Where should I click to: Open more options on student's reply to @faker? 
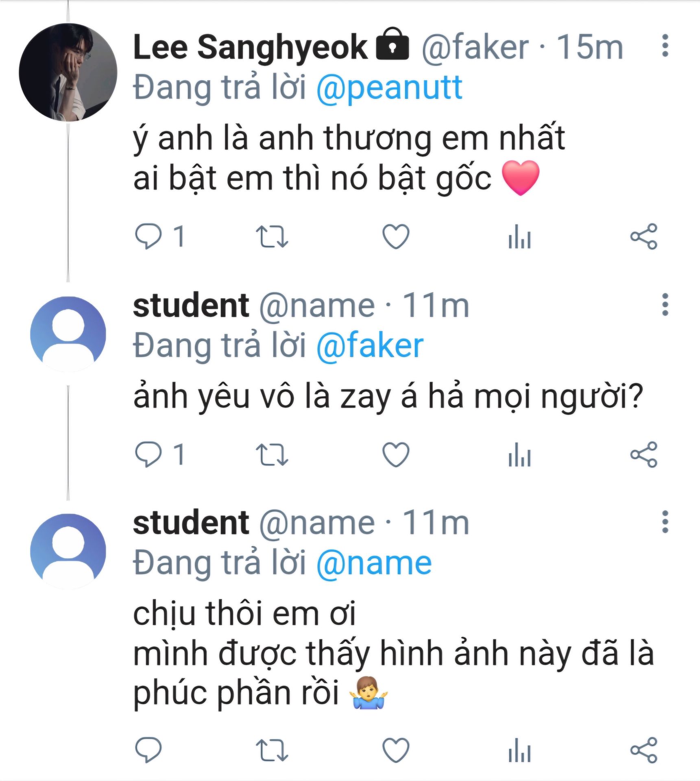tap(665, 305)
